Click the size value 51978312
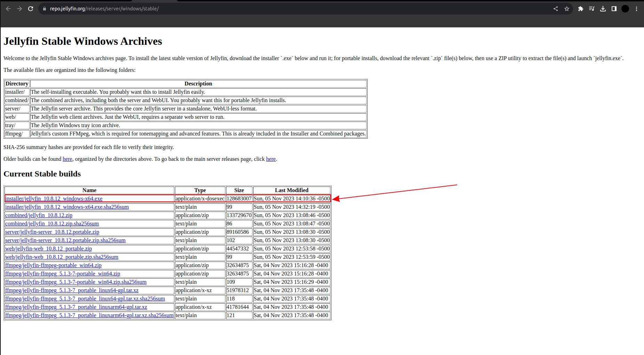The image size is (644, 355). [x=239, y=290]
